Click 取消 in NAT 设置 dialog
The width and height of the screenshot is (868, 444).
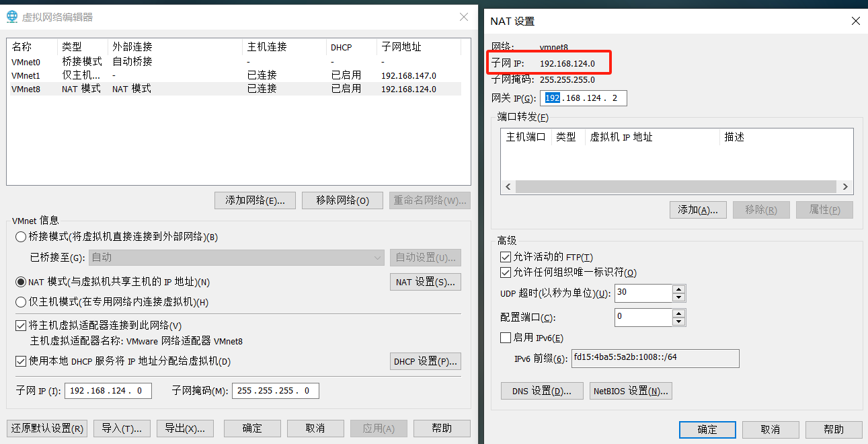pyautogui.click(x=771, y=429)
